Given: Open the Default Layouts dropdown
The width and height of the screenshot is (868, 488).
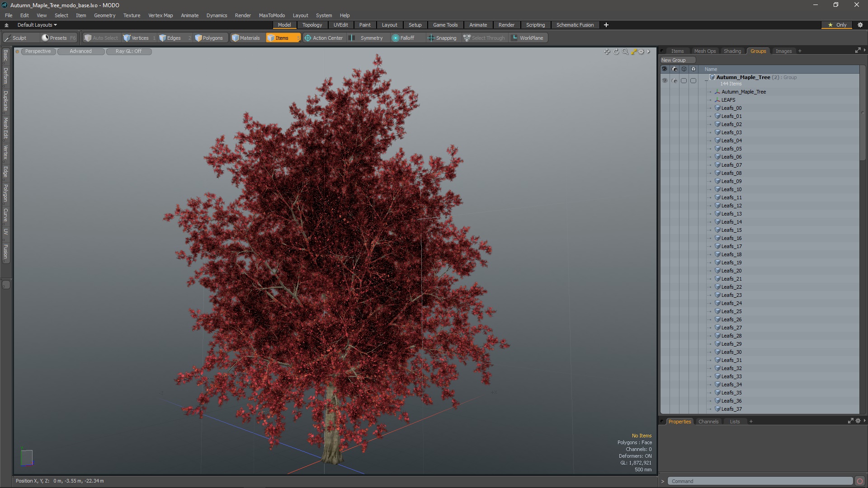Looking at the screenshot, I should coord(37,25).
